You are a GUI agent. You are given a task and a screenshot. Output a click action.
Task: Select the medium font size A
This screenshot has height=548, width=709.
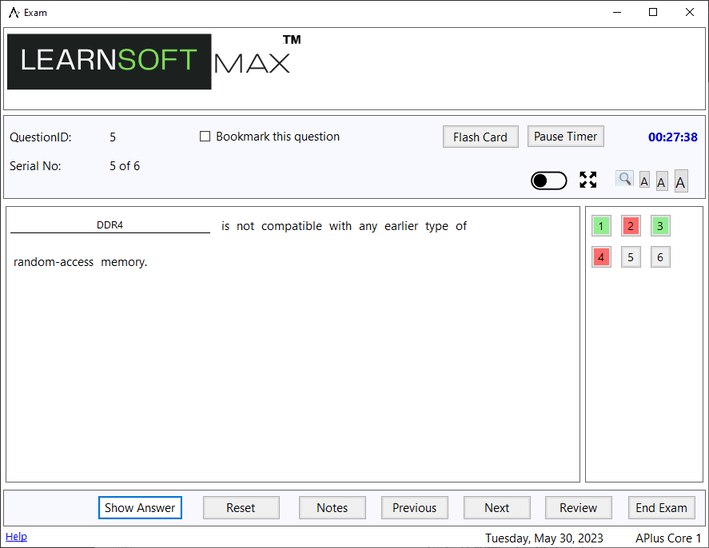662,182
